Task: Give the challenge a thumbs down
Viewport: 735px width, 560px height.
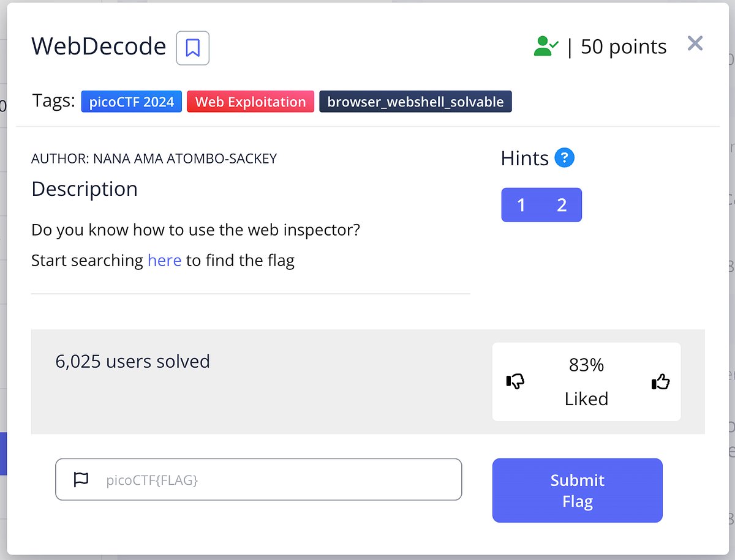Action: [514, 381]
